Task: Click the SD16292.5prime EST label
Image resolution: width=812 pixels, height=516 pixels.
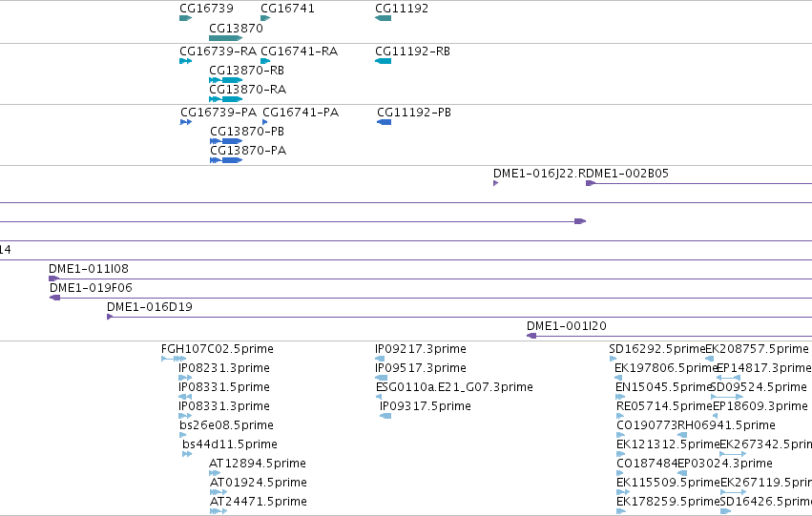Action: [657, 349]
